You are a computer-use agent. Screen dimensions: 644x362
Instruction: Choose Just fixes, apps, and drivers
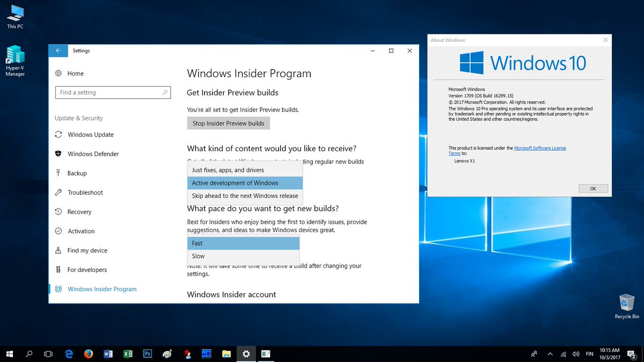point(245,170)
